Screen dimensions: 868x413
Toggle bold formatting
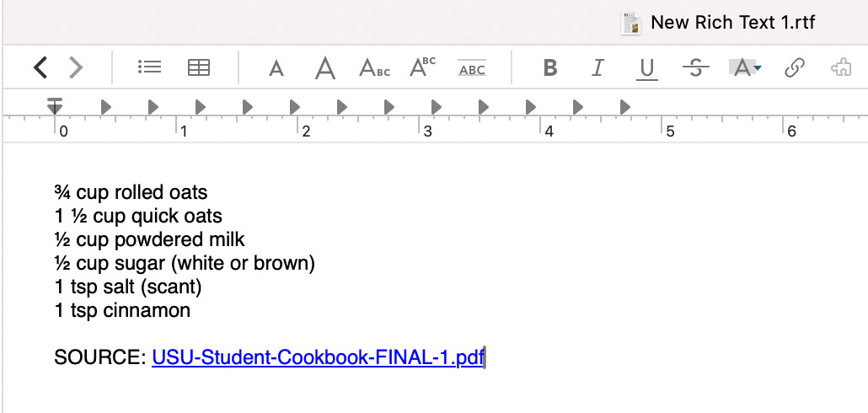[549, 68]
